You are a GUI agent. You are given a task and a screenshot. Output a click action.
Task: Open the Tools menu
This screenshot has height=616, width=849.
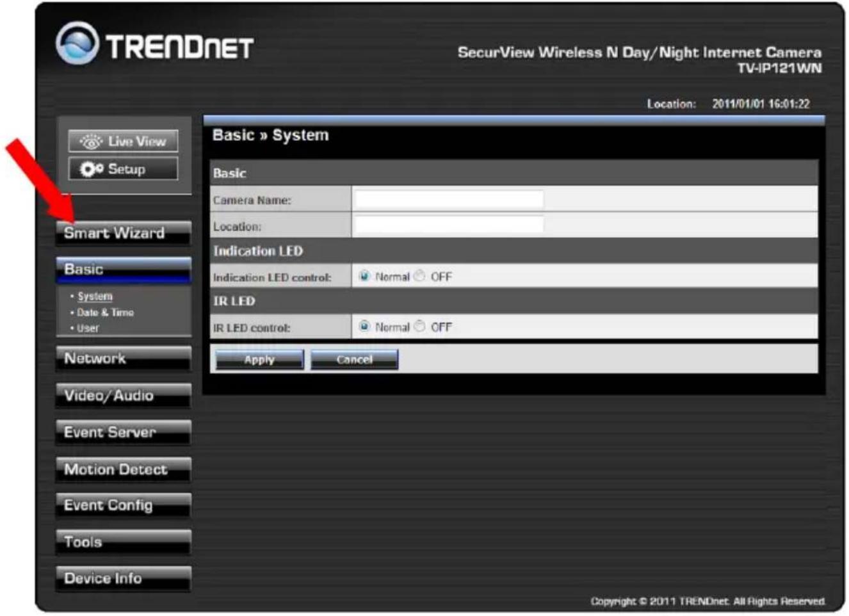124,542
